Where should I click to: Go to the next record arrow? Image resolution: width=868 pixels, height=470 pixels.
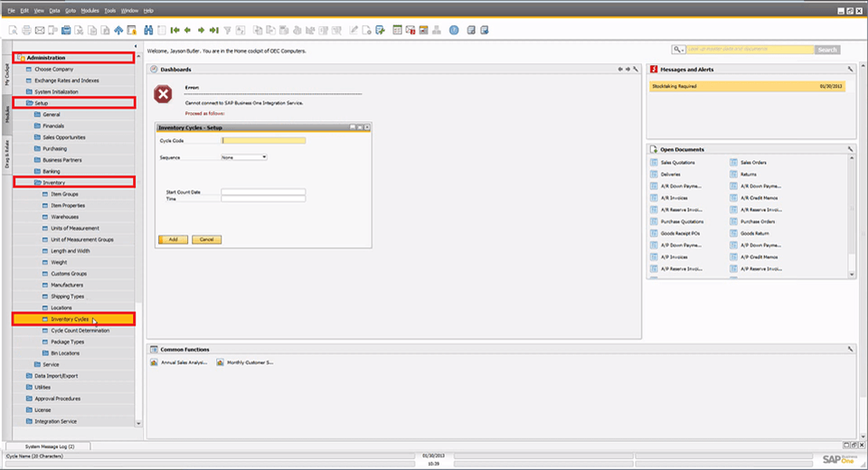[201, 31]
